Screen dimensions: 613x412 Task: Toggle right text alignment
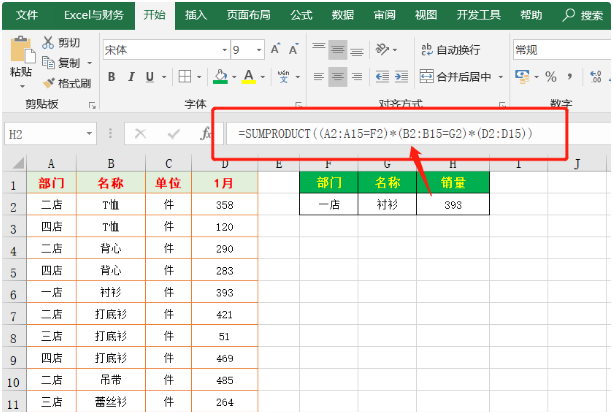point(357,77)
